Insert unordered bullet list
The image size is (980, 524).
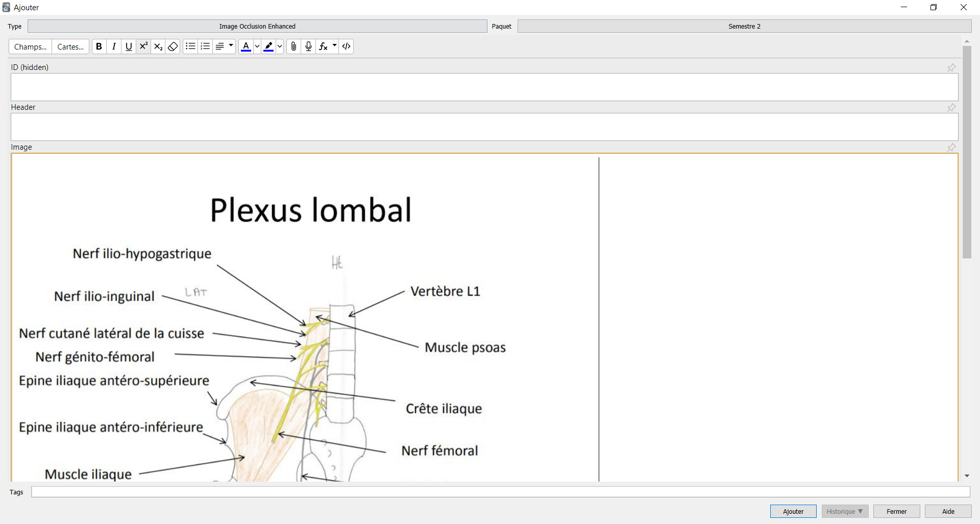click(x=190, y=46)
